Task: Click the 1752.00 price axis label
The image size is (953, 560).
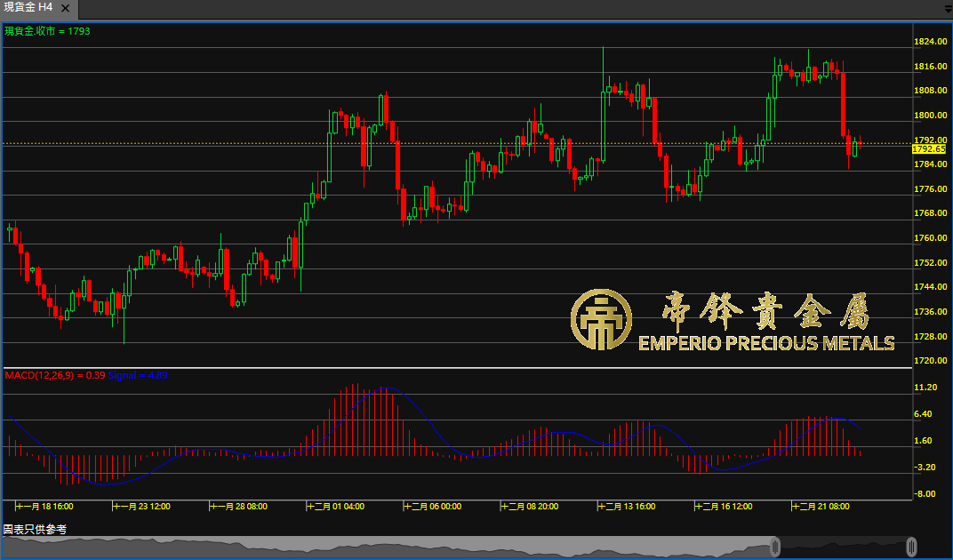Action: [931, 263]
